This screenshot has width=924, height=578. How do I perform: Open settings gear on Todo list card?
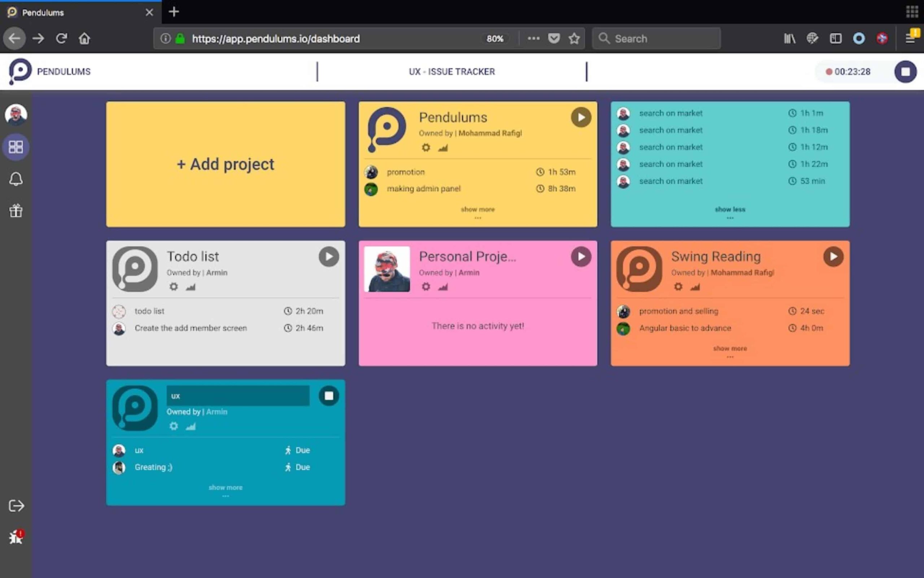[174, 287]
